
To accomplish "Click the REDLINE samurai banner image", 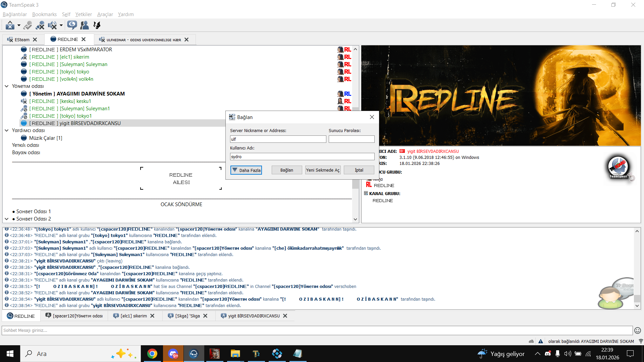I will [x=501, y=96].
